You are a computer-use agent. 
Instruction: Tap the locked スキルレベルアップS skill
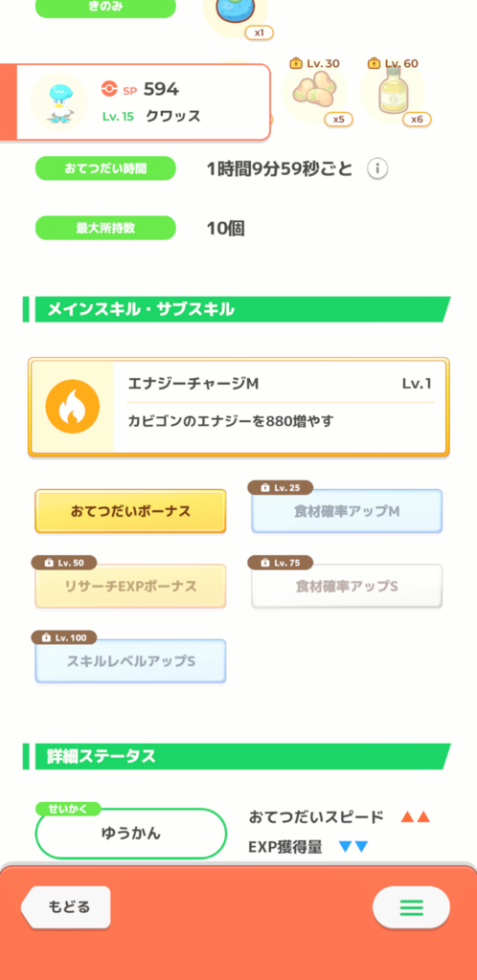click(130, 661)
